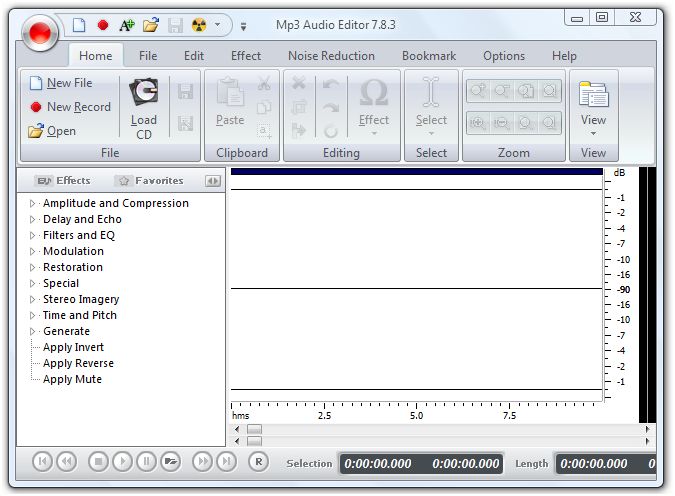Click the New Record button
The height and width of the screenshot is (496, 675).
(71, 107)
